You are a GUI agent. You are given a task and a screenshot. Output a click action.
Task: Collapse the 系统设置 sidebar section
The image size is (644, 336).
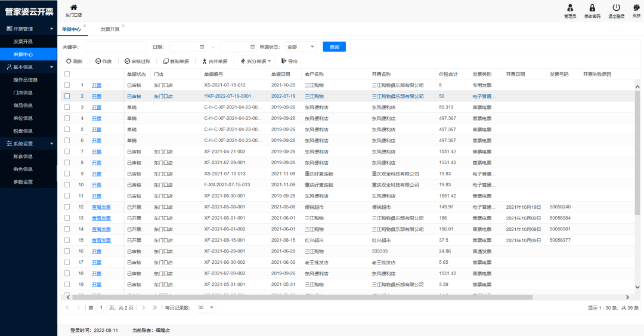coord(29,143)
